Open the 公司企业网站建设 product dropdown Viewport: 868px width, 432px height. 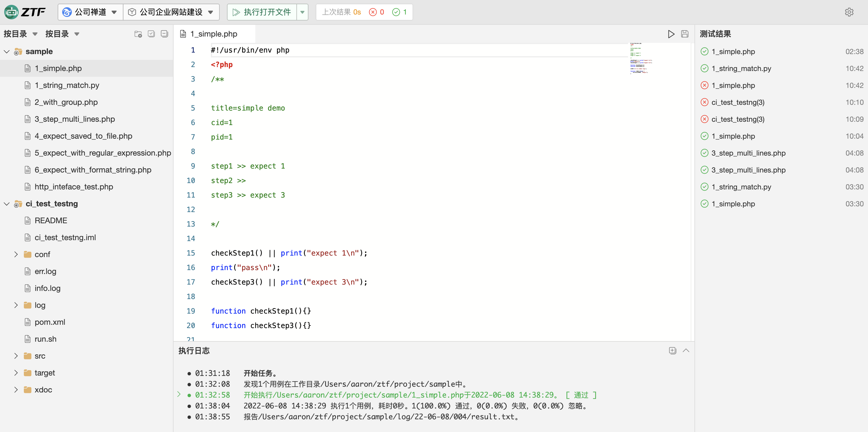171,12
